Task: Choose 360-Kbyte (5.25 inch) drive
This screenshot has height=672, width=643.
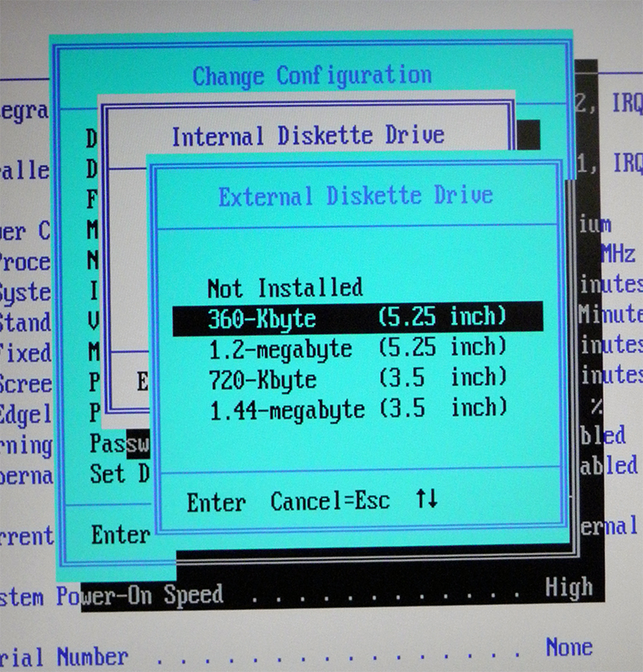Action: (358, 318)
